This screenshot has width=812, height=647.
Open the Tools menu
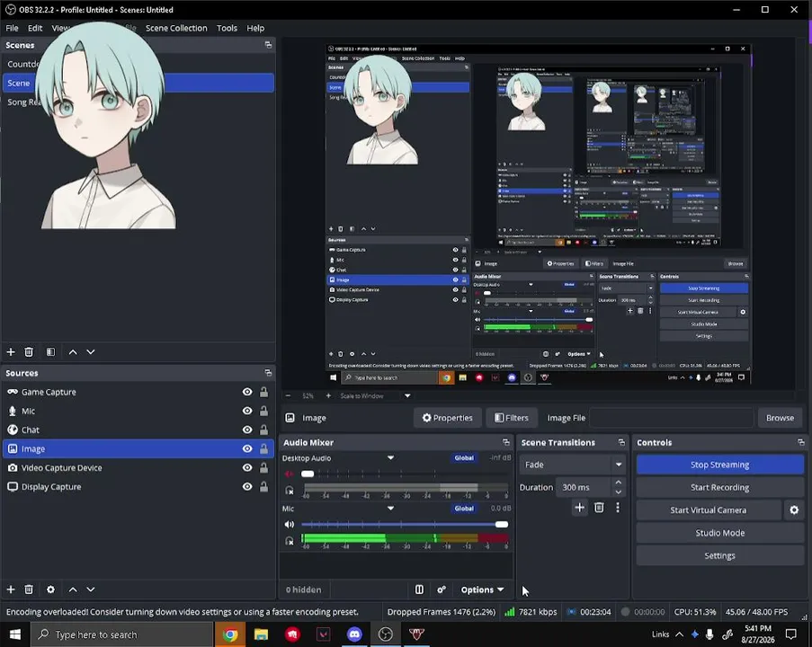(x=227, y=28)
